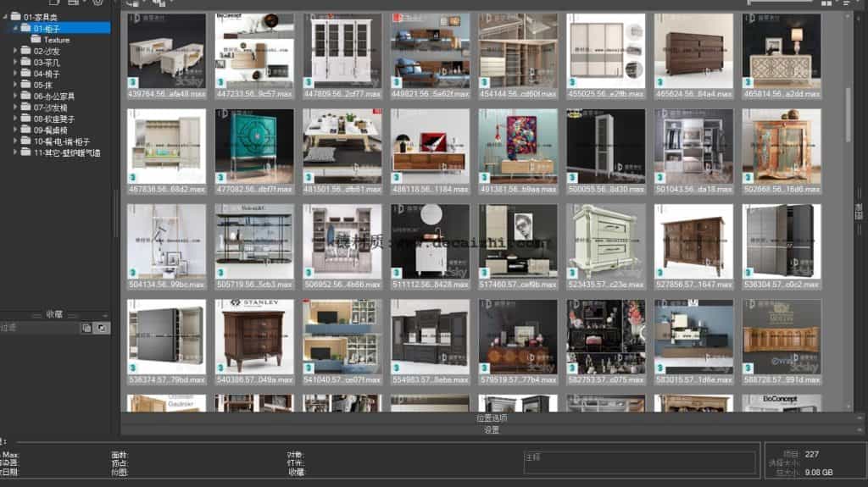Select the 465624 wooden dresser thumbnail
This screenshot has height=487, width=868.
click(x=693, y=51)
